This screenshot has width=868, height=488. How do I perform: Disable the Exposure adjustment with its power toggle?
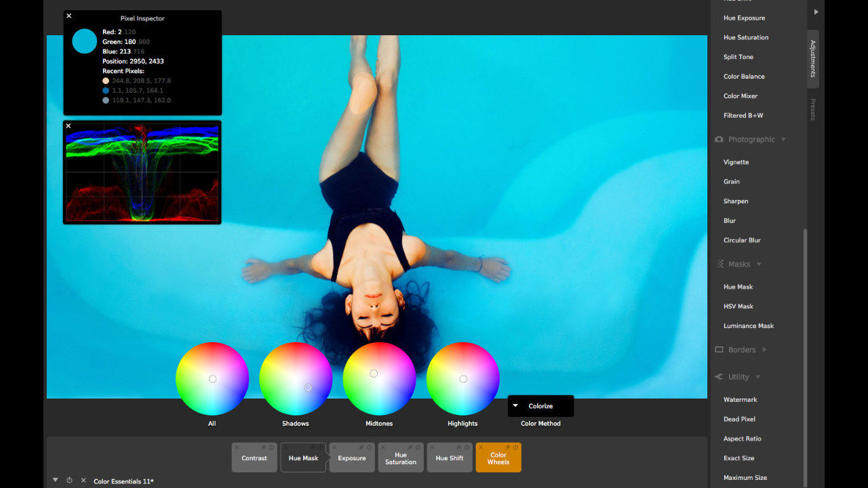pos(370,446)
